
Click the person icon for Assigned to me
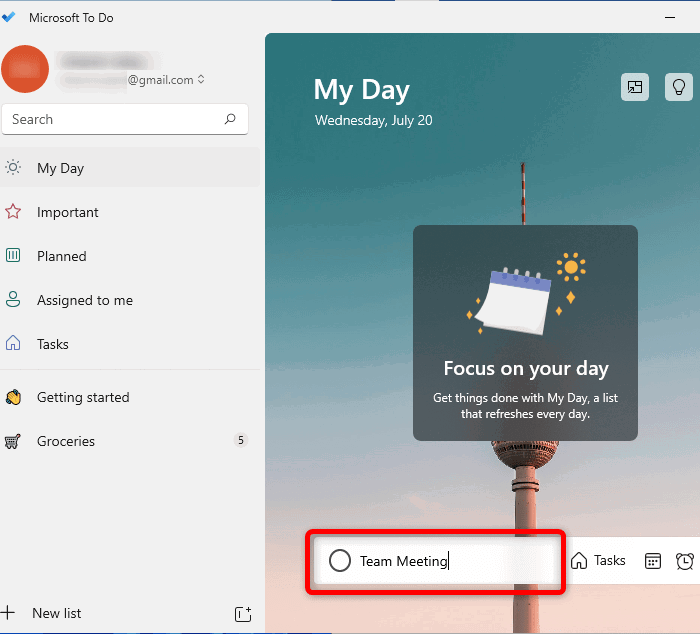13,299
